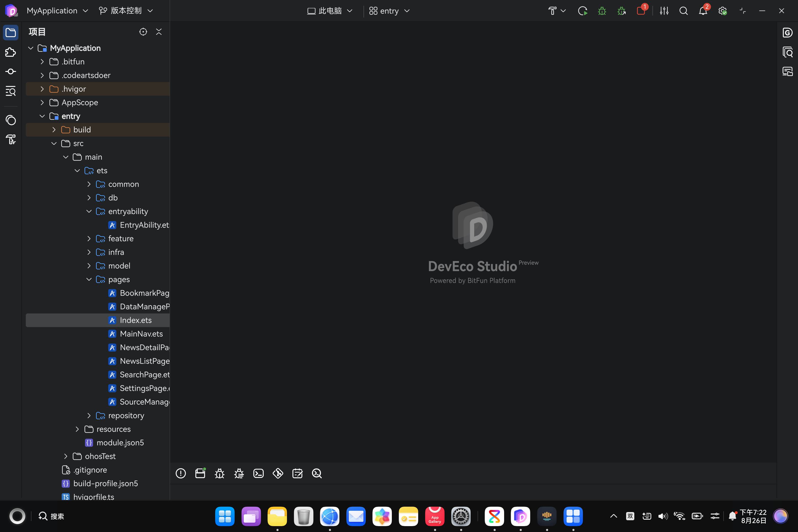This screenshot has width=798, height=532.
Task: Collapse the entry module folder
Action: point(42,116)
